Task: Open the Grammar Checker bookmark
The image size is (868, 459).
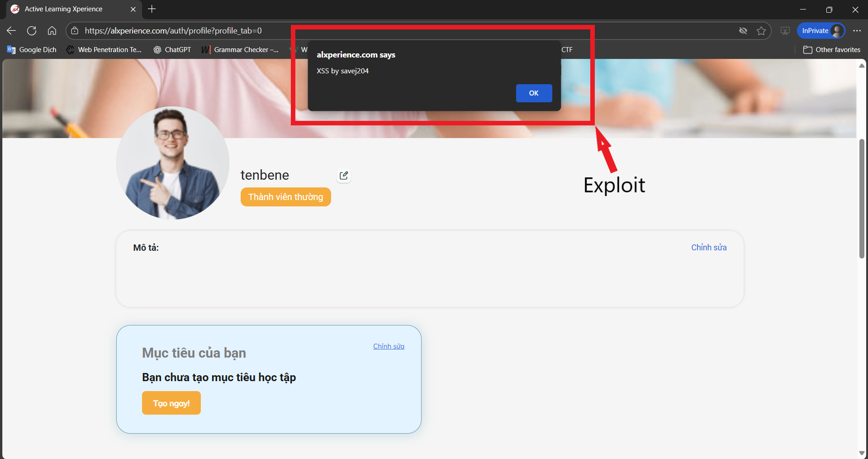Action: pos(240,50)
